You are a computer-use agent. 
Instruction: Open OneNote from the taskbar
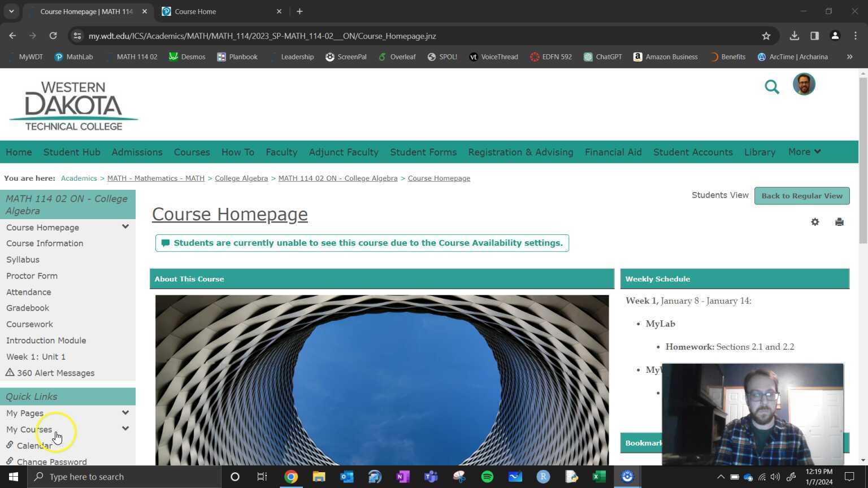click(402, 477)
